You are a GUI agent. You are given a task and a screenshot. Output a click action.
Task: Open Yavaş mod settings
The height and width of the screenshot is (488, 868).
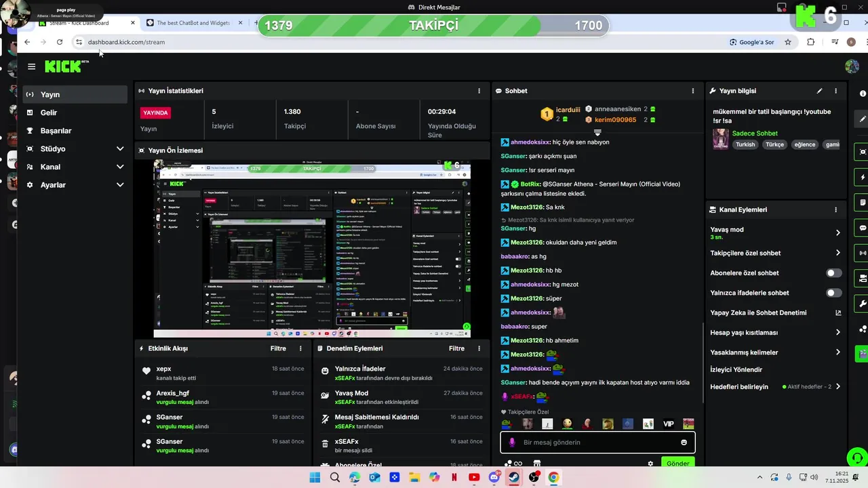[x=775, y=232]
